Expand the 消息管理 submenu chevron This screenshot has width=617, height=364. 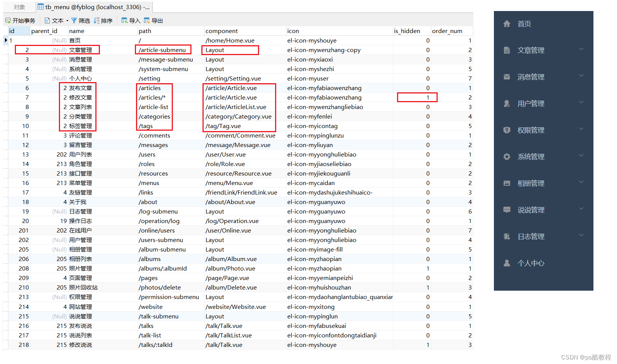[581, 76]
